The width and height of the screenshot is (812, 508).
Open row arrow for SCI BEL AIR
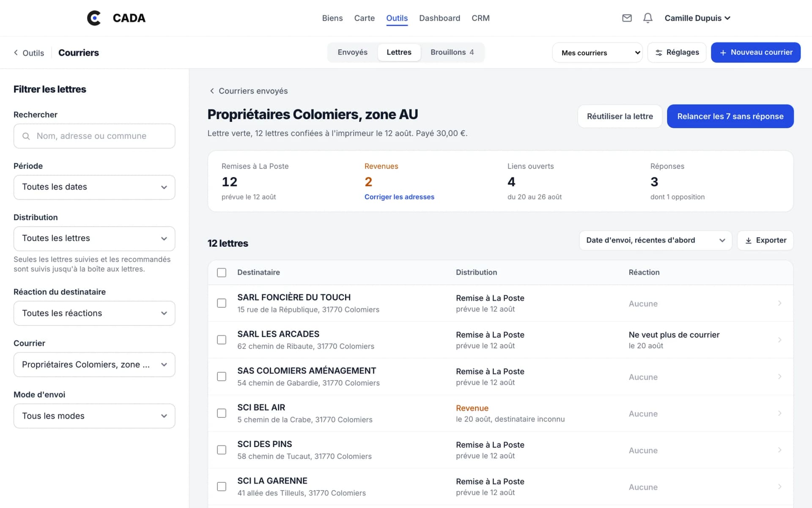click(779, 413)
